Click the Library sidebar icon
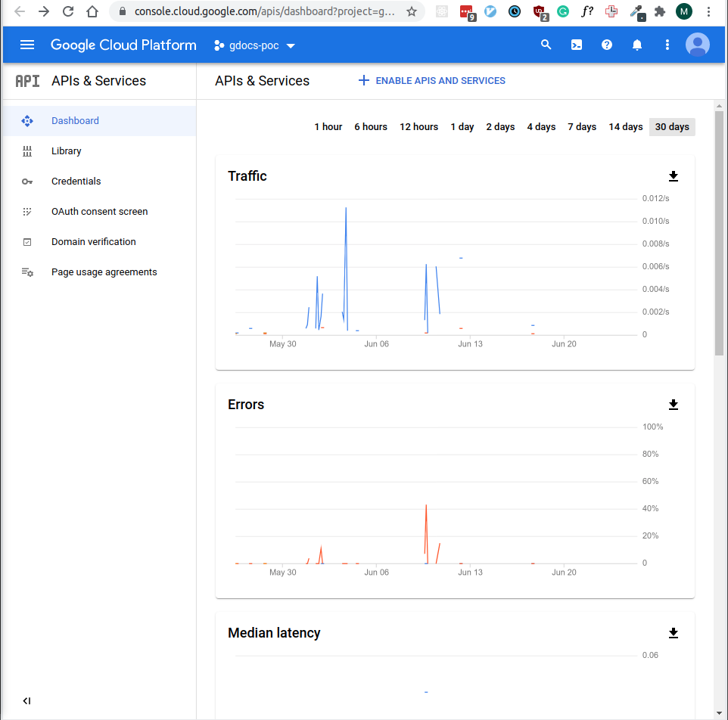 pos(27,151)
